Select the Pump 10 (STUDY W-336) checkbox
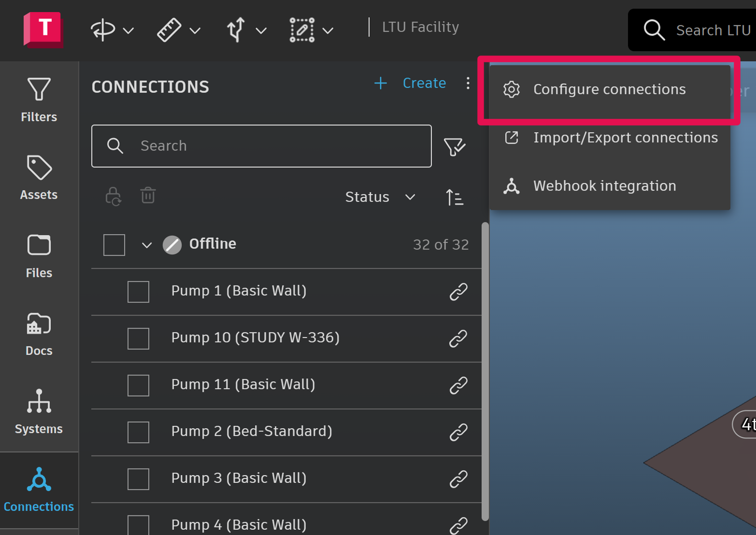 (139, 339)
